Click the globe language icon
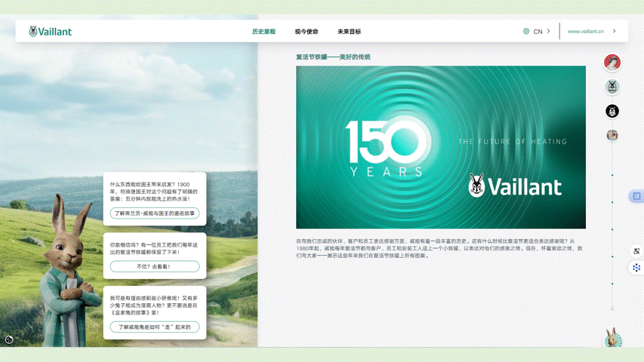Image resolution: width=644 pixels, height=362 pixels. pyautogui.click(x=526, y=31)
